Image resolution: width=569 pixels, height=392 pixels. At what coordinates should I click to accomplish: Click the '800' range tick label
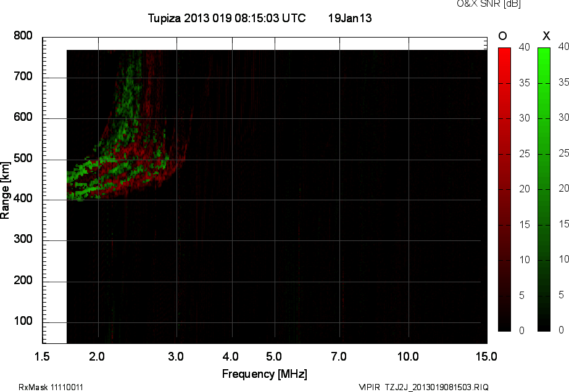(x=23, y=36)
